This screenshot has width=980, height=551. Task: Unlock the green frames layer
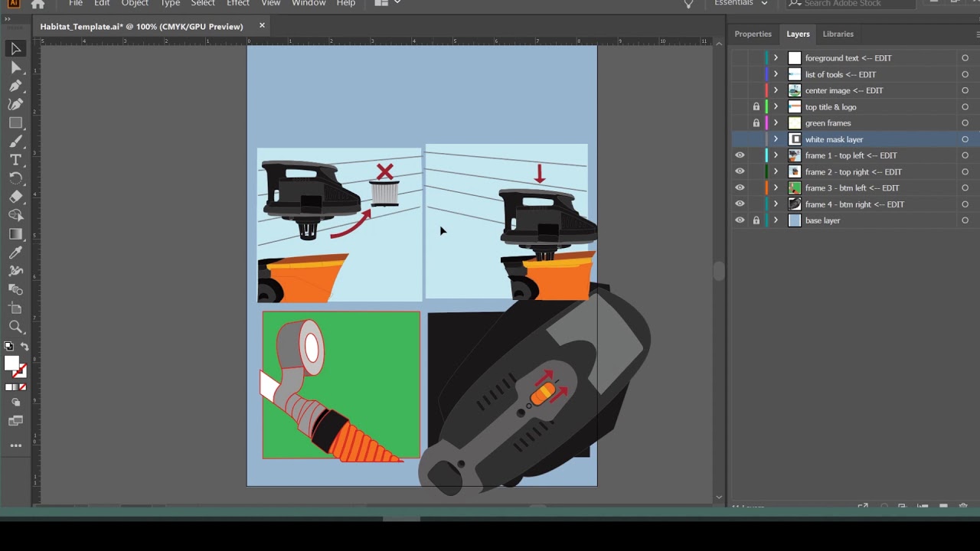[x=756, y=123]
